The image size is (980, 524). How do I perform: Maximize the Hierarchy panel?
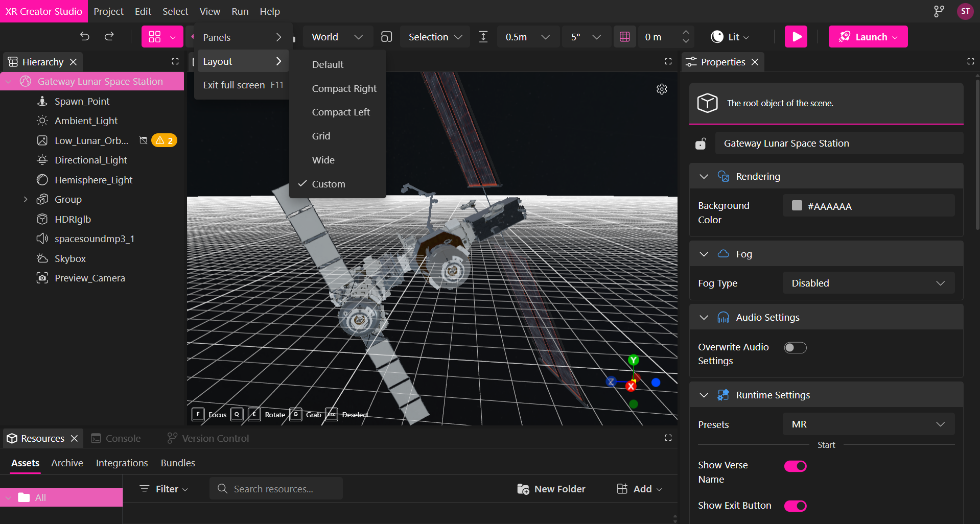[x=175, y=62]
